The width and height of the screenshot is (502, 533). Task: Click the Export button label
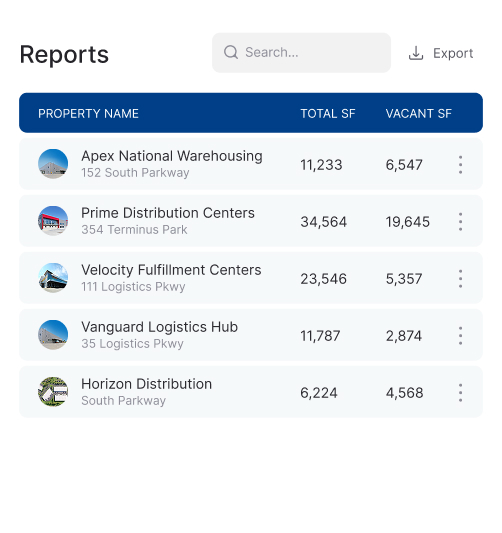(x=453, y=53)
